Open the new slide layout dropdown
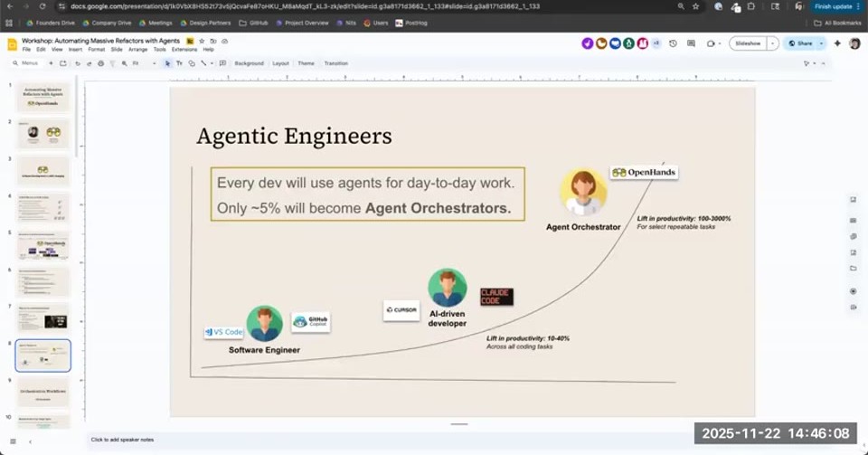Image resolution: width=868 pixels, height=455 pixels. pyautogui.click(x=62, y=63)
